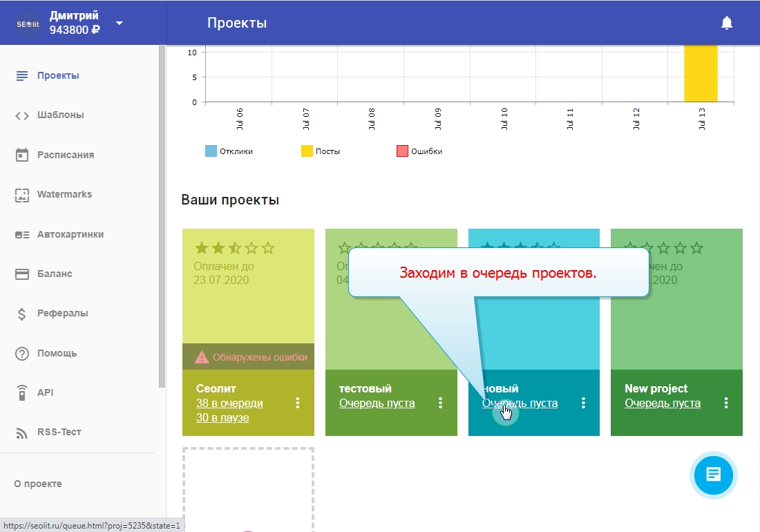Screen dimensions: 760x532
Task: Click the Баланс card icon
Action: [x=22, y=274]
